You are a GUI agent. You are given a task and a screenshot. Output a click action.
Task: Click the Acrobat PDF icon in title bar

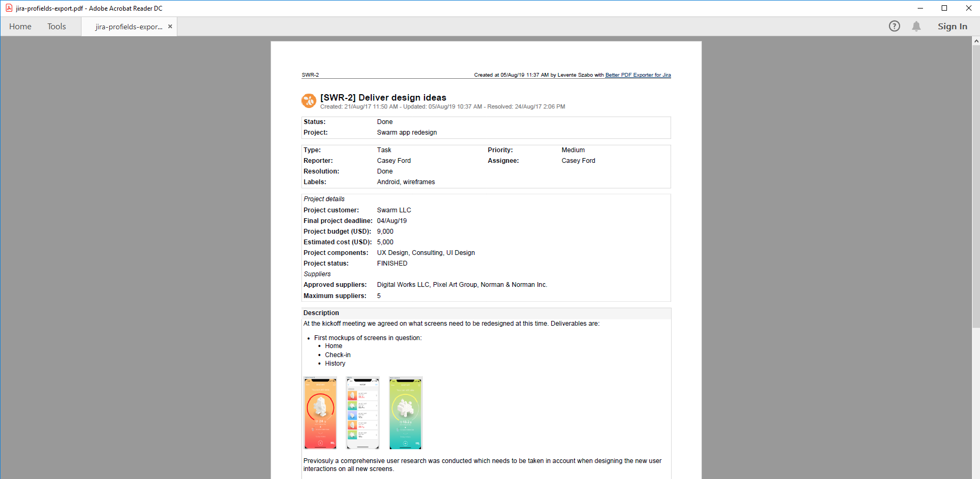[9, 8]
